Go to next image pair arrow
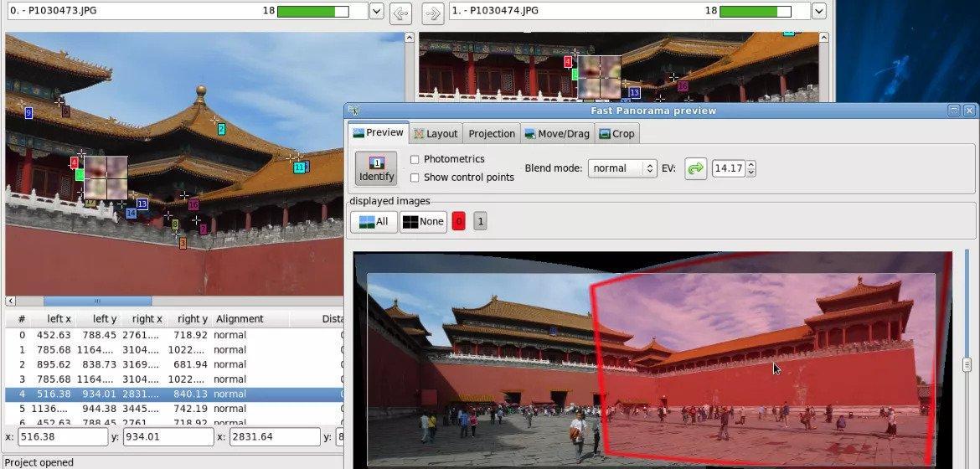The image size is (980, 469). click(x=432, y=13)
